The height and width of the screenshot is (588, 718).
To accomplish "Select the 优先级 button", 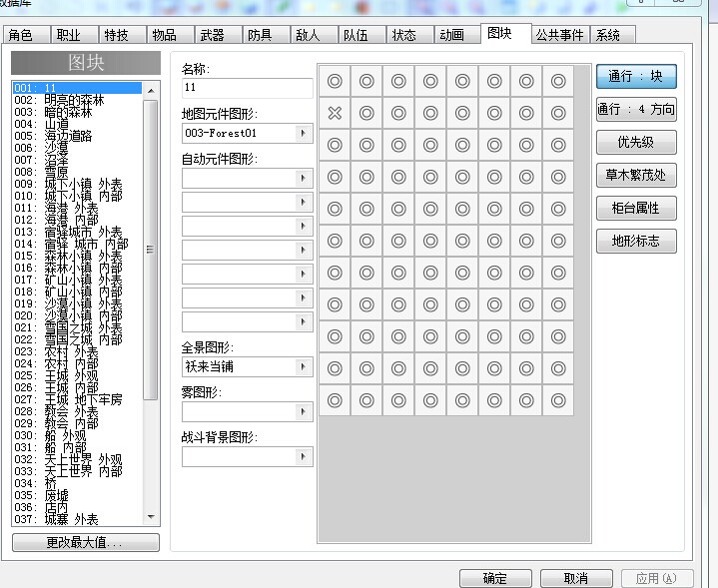I will click(x=636, y=142).
